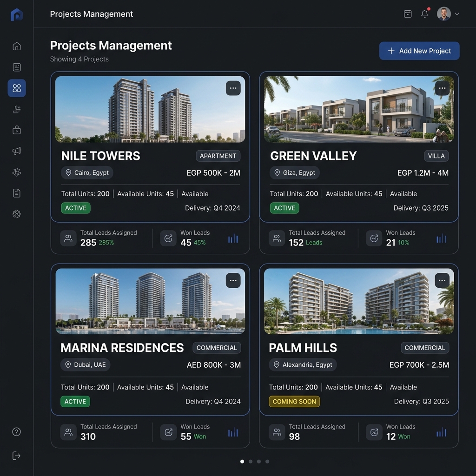Click the archive box icon in header
The image size is (476, 476).
(x=408, y=14)
